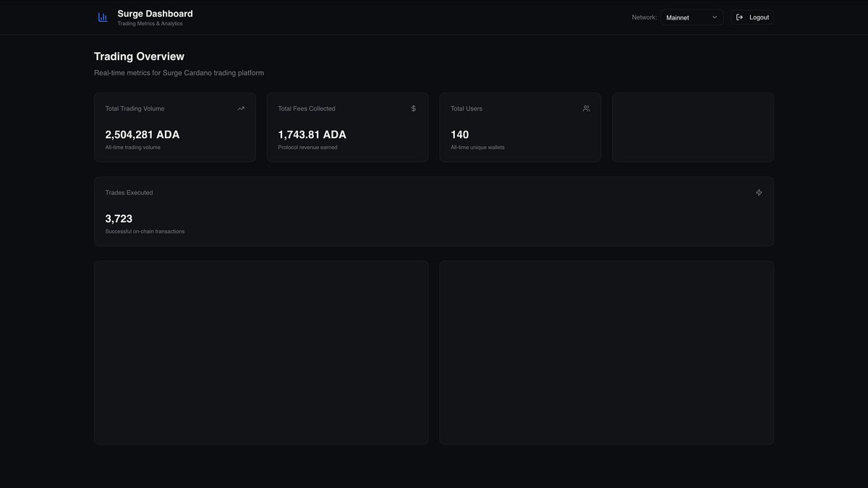868x488 pixels.
Task: Click the 'Trading Metrics & Analytics' subtitle
Action: [150, 24]
